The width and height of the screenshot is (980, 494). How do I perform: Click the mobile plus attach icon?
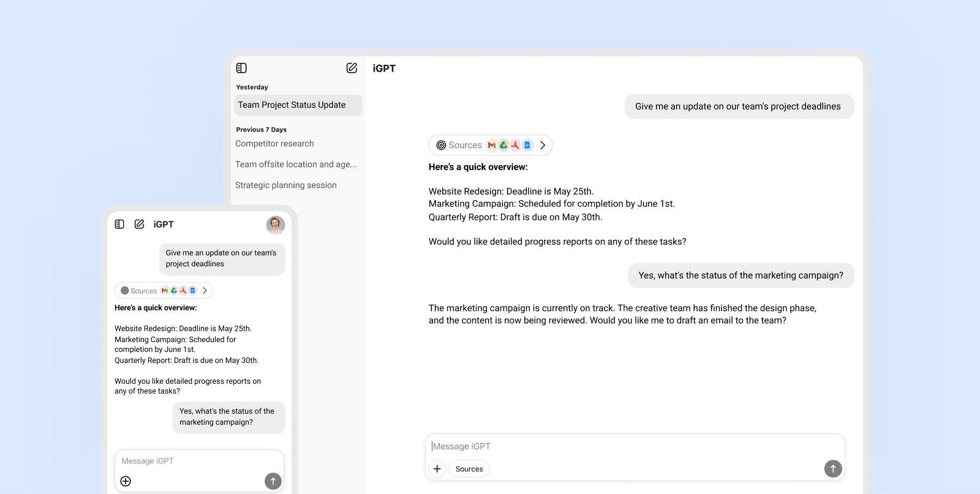pos(126,481)
